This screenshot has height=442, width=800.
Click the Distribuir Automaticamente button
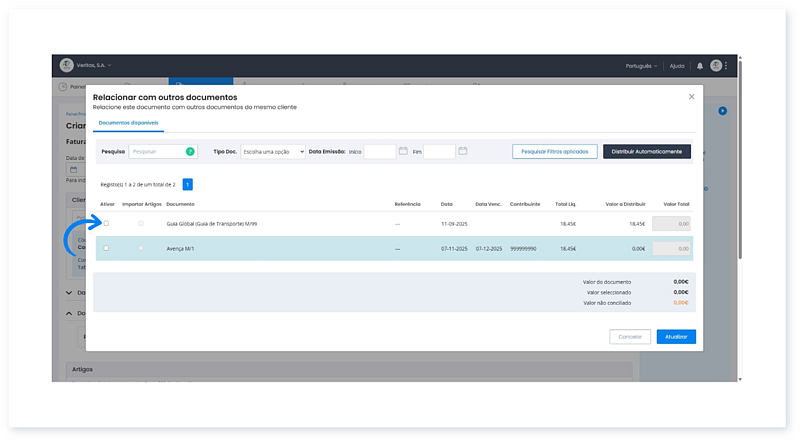646,151
